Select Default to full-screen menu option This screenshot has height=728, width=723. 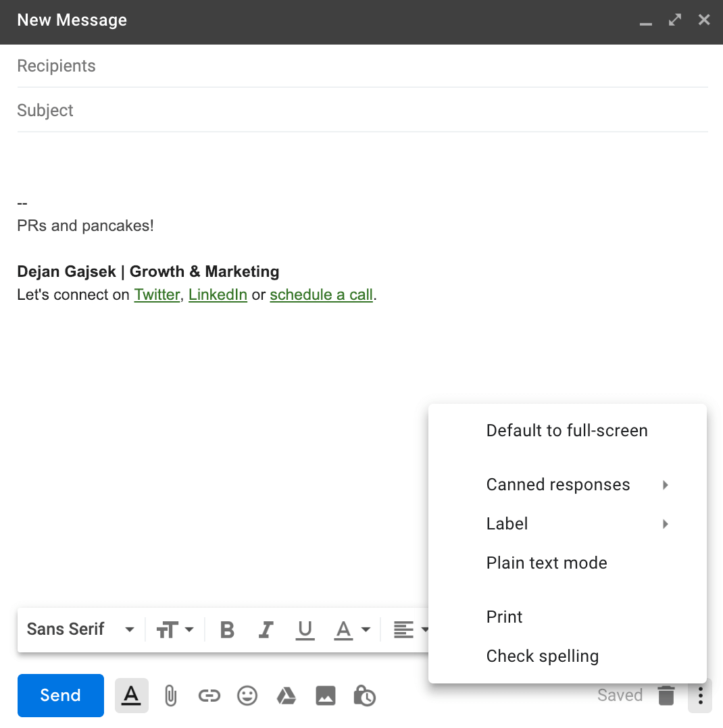click(568, 431)
